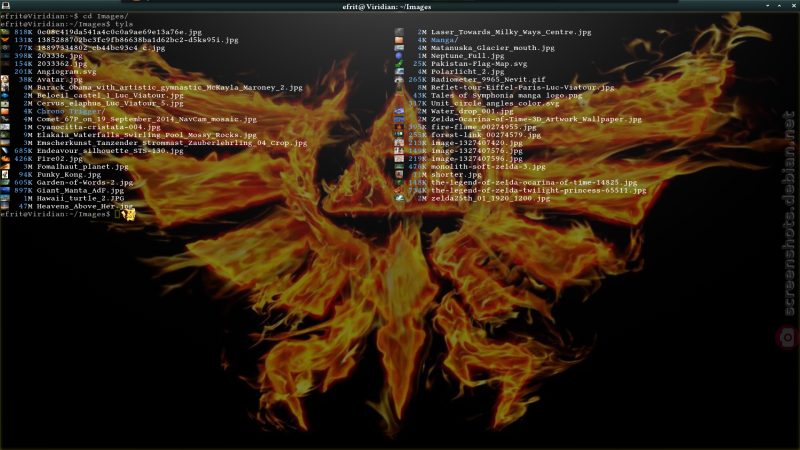Select the Elakala_Waterfalls_Swirling_Pool file name
This screenshot has height=450, width=800.
pyautogui.click(x=146, y=135)
